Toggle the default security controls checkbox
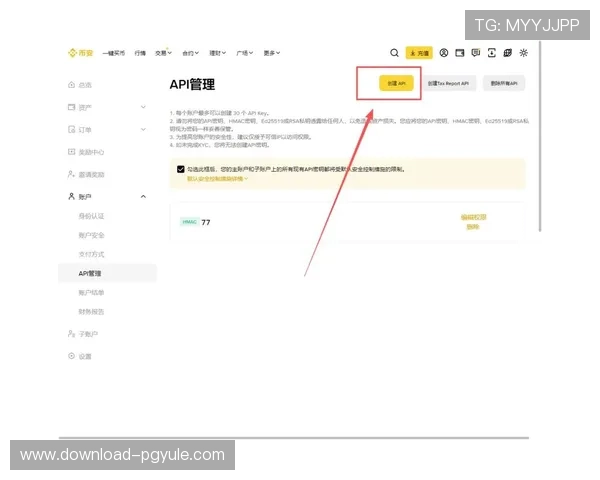This screenshot has width=600, height=480. [x=181, y=169]
